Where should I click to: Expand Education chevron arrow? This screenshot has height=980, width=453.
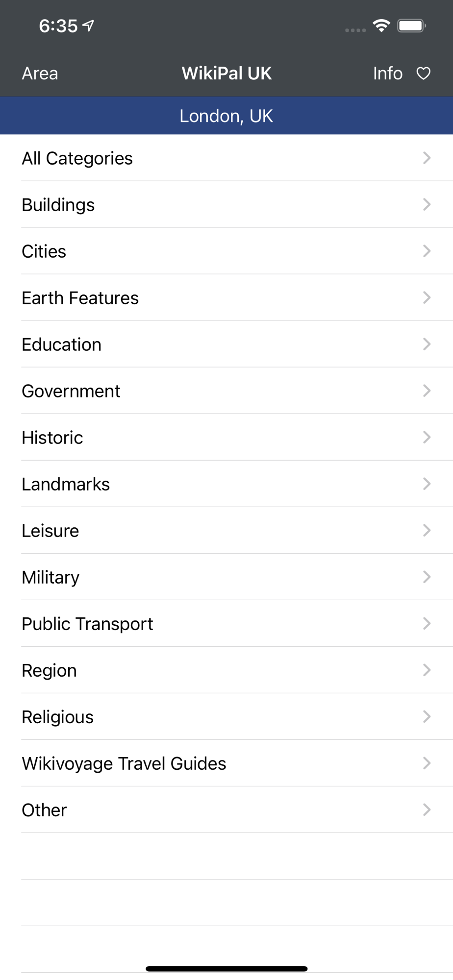coord(427,344)
